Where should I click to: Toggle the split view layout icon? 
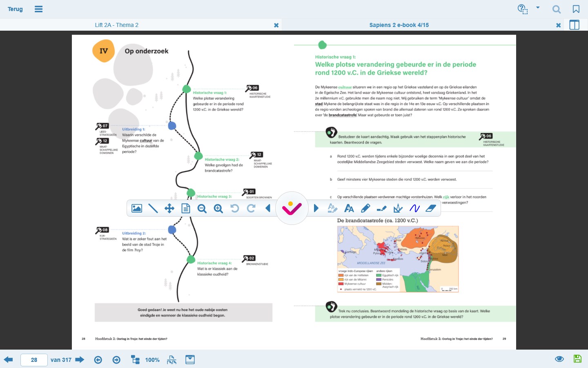(x=575, y=25)
